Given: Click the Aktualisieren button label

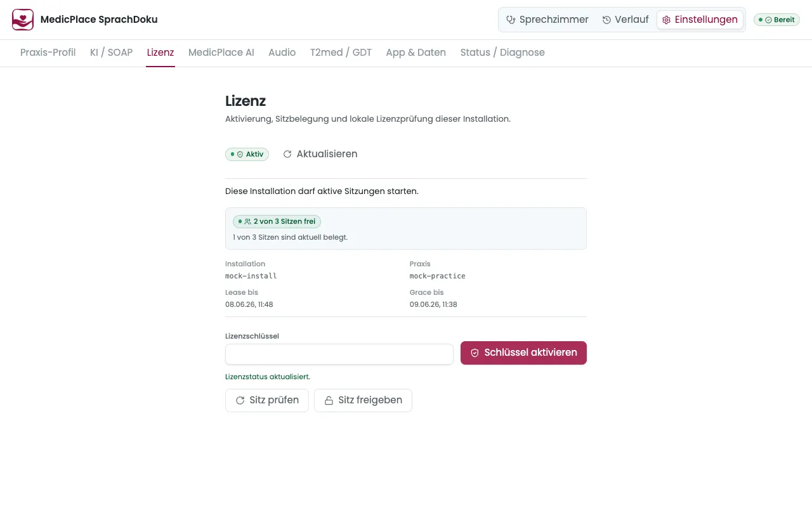Looking at the screenshot, I should (x=327, y=154).
